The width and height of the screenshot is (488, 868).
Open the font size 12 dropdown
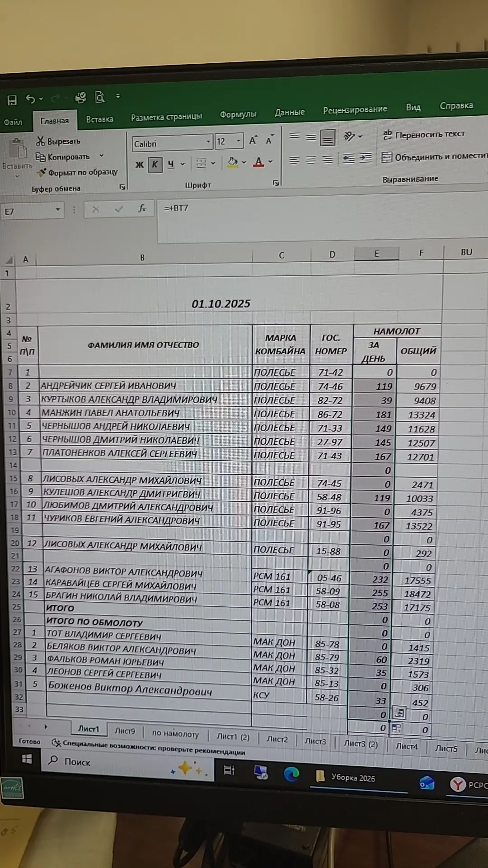click(x=239, y=141)
